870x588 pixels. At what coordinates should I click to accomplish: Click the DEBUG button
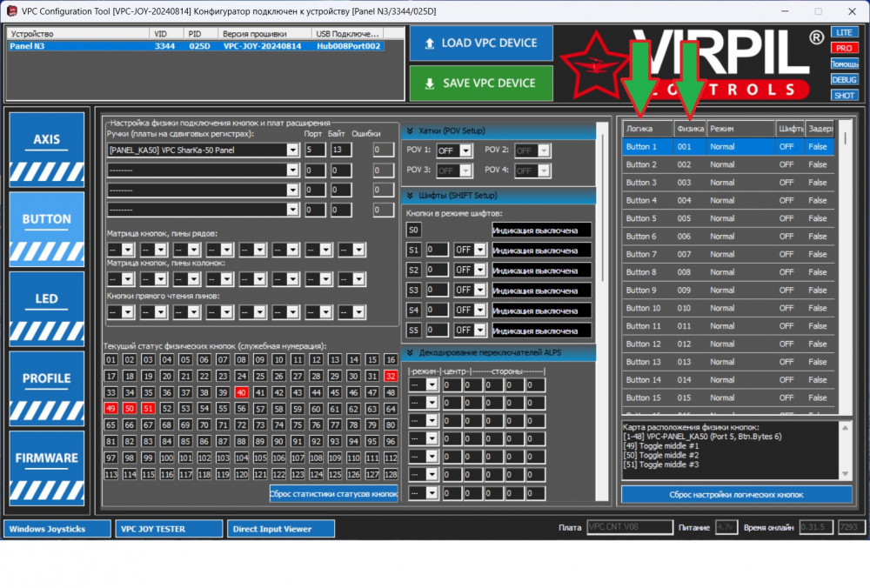tap(844, 80)
